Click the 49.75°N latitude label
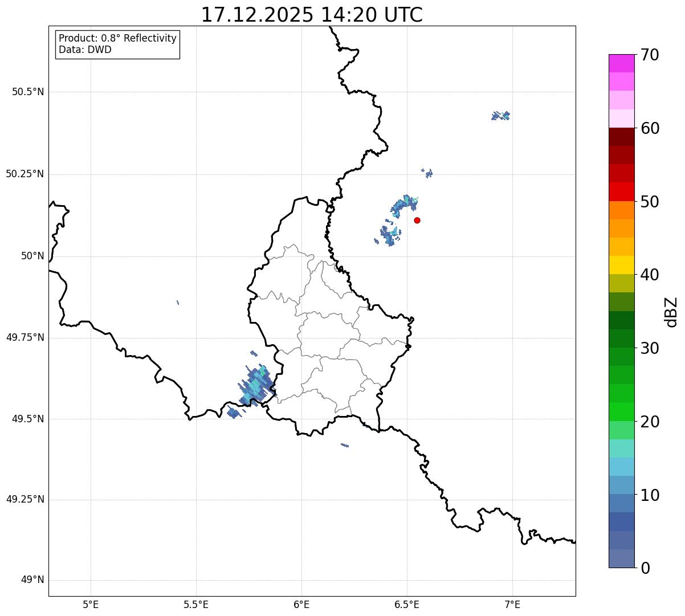This screenshot has width=685, height=616. click(25, 337)
